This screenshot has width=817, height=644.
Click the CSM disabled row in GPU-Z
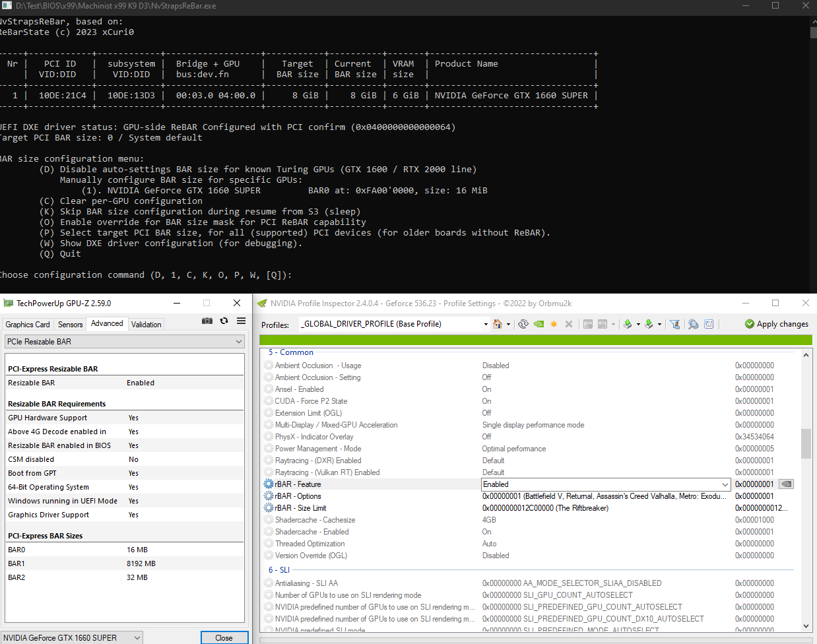124,459
